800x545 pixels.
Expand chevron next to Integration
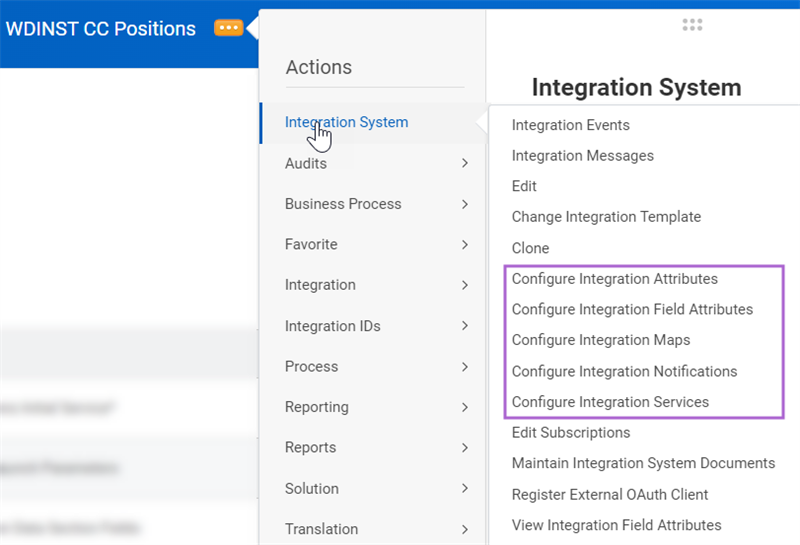(x=465, y=285)
